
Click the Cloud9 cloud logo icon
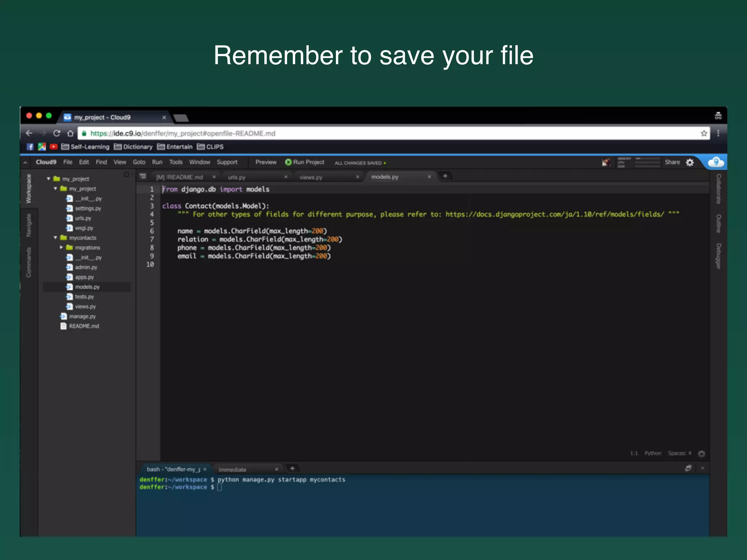click(716, 162)
